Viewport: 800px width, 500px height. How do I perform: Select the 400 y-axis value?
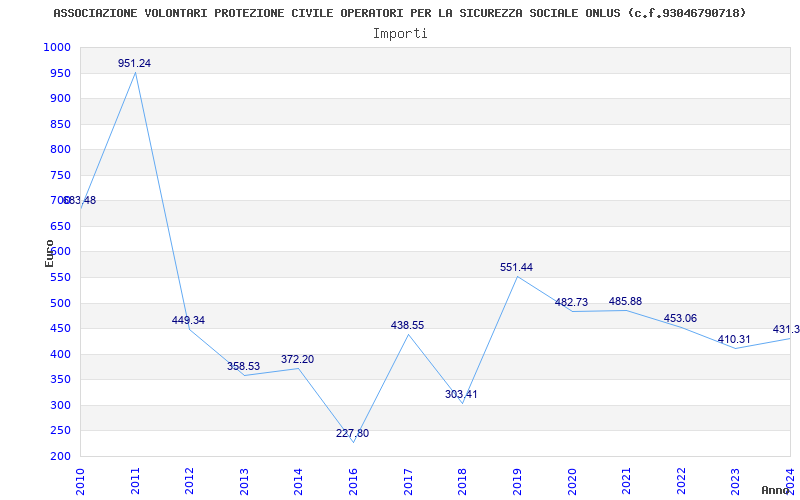(60, 355)
